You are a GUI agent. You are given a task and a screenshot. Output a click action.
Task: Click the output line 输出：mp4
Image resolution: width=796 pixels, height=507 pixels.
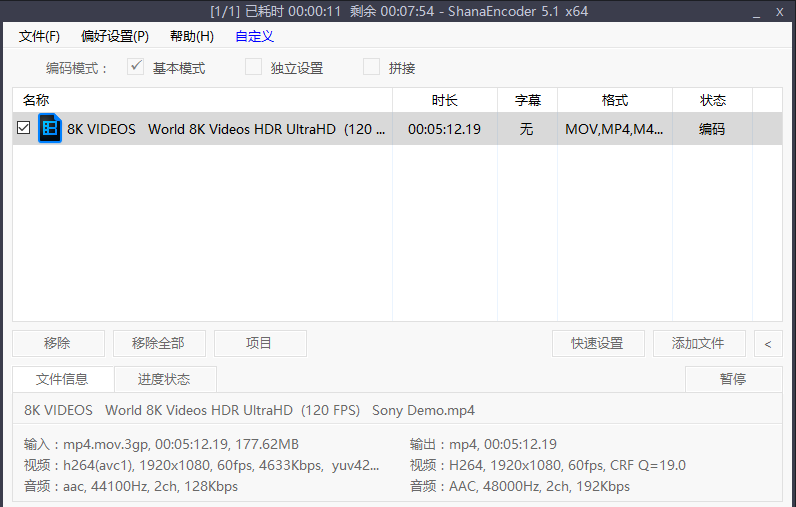pyautogui.click(x=483, y=445)
